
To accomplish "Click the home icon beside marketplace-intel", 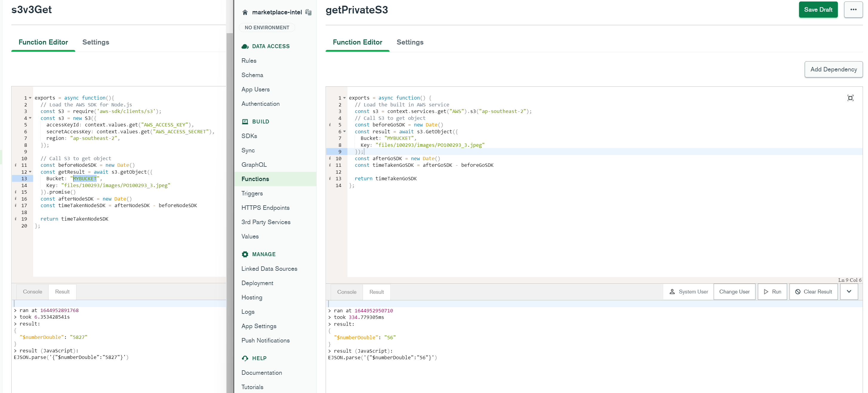I will pos(245,13).
